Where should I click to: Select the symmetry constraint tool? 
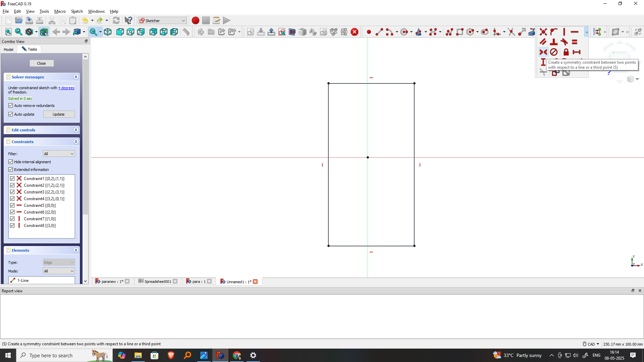pos(543,52)
